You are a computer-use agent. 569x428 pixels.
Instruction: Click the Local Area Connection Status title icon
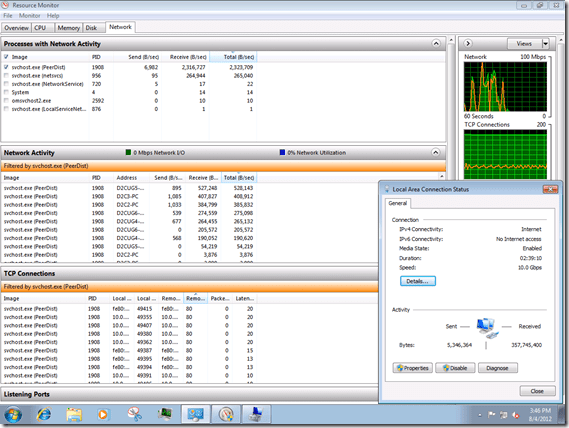pyautogui.click(x=387, y=189)
